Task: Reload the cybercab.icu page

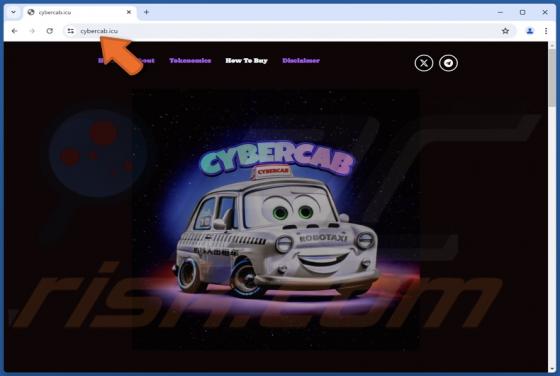Action: click(x=50, y=31)
